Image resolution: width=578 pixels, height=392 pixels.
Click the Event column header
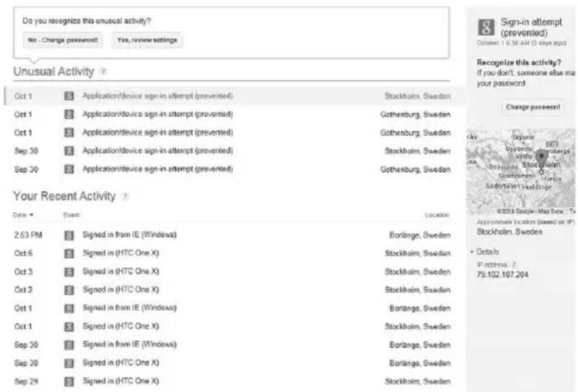click(71, 215)
